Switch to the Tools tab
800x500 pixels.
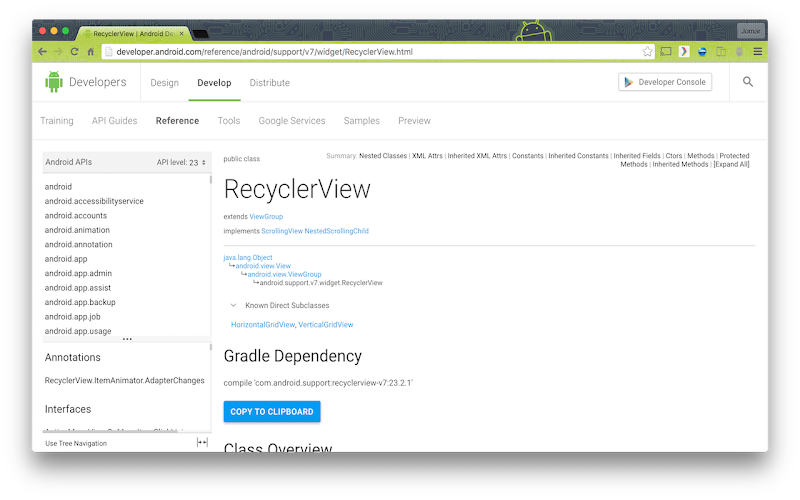pyautogui.click(x=229, y=121)
